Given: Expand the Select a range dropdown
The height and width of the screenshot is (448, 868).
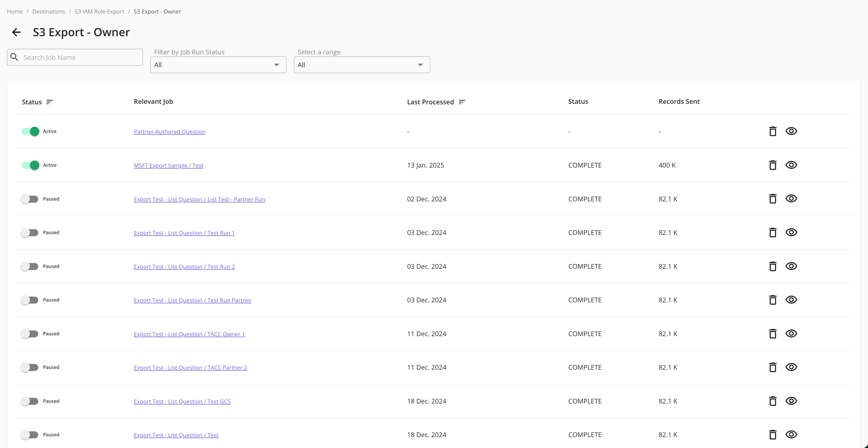Looking at the screenshot, I should click(362, 65).
